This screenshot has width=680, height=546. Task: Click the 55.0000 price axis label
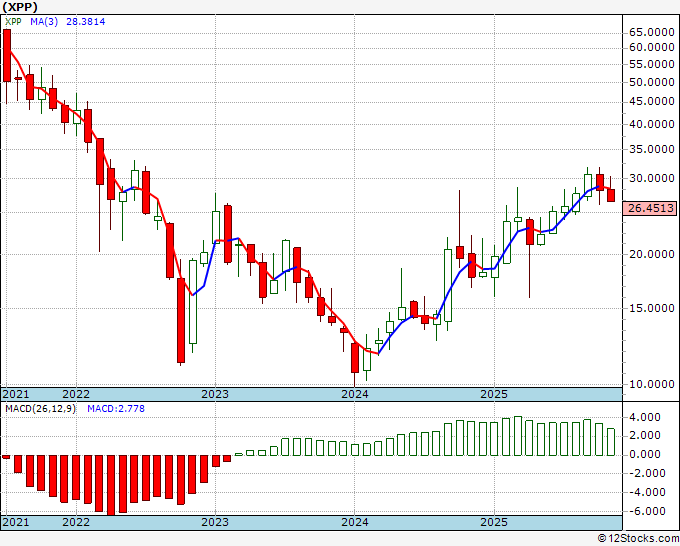click(x=651, y=64)
